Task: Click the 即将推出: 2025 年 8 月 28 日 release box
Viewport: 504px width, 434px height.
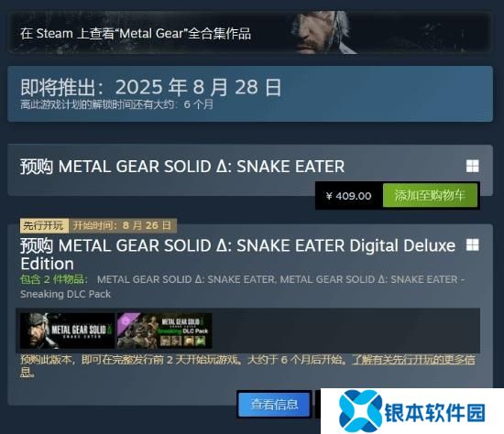Action: [x=250, y=93]
